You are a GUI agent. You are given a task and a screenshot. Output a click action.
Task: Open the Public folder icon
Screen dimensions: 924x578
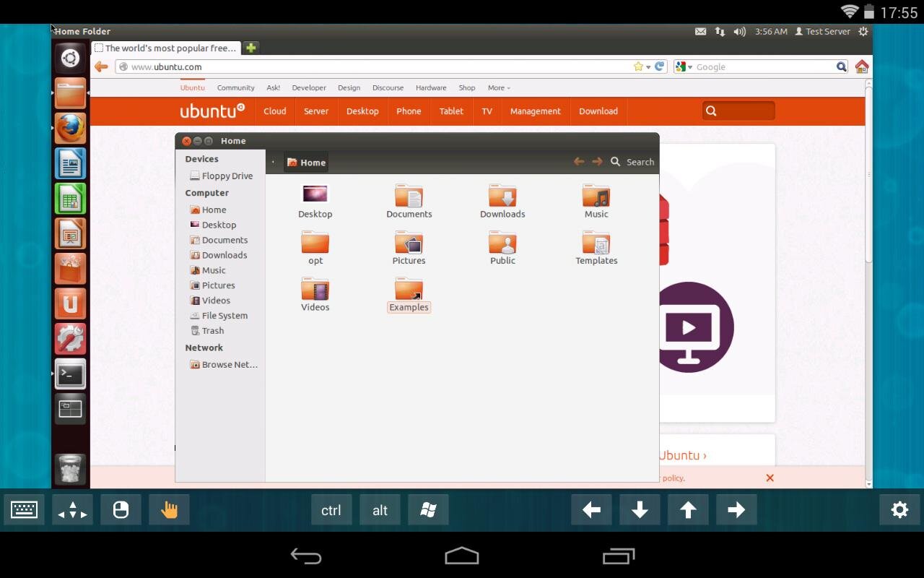502,242
